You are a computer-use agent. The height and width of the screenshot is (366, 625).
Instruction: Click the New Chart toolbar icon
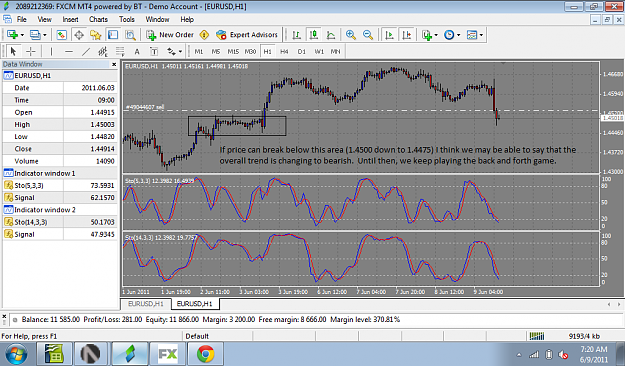[12, 35]
